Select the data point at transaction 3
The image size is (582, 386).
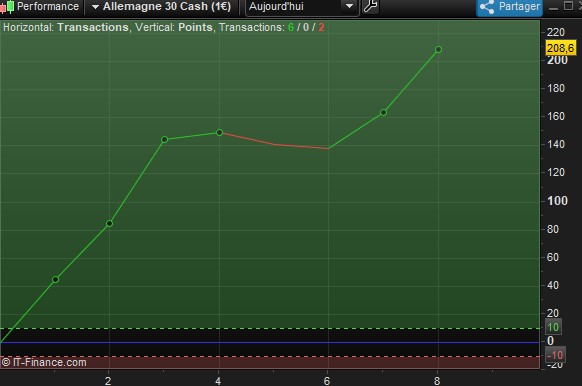click(164, 140)
